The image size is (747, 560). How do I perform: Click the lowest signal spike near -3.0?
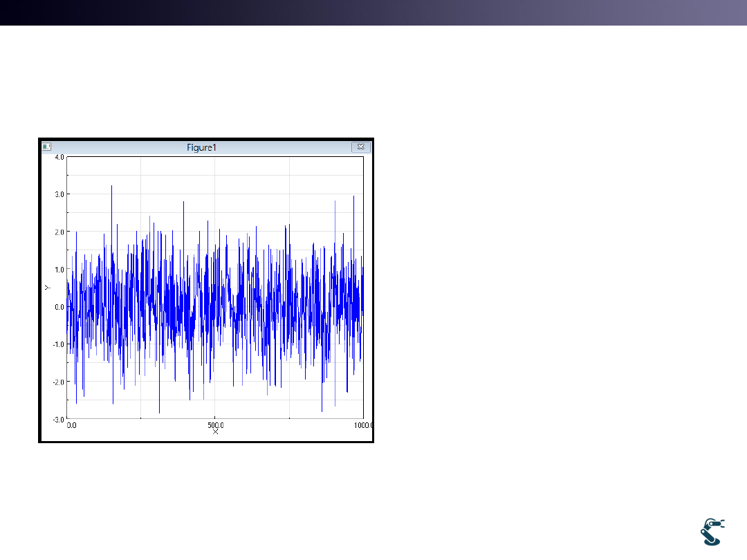click(160, 412)
